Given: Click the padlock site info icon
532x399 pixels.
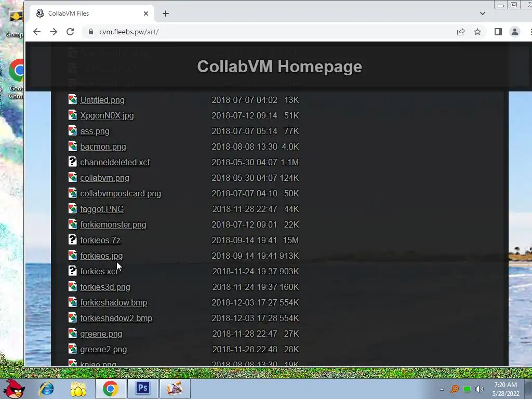Looking at the screenshot, I should pyautogui.click(x=90, y=32).
